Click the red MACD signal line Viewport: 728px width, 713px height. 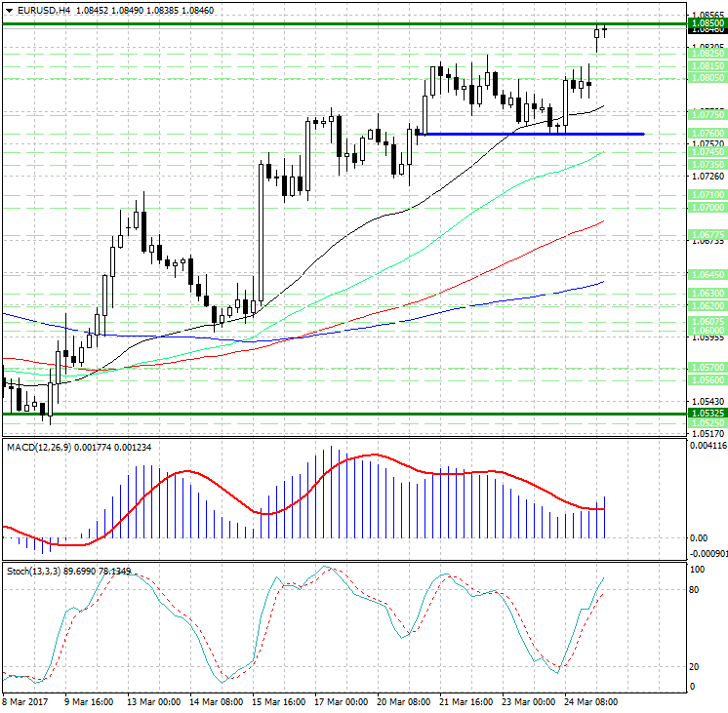click(x=185, y=474)
